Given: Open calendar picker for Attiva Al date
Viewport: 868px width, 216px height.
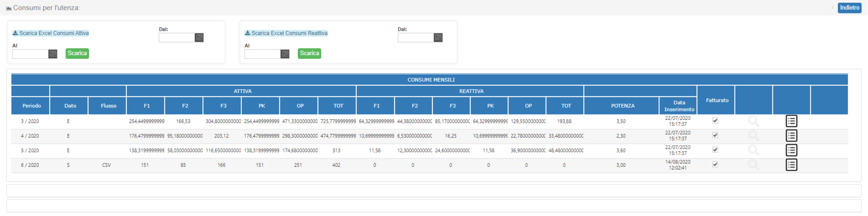Looking at the screenshot, I should [52, 53].
